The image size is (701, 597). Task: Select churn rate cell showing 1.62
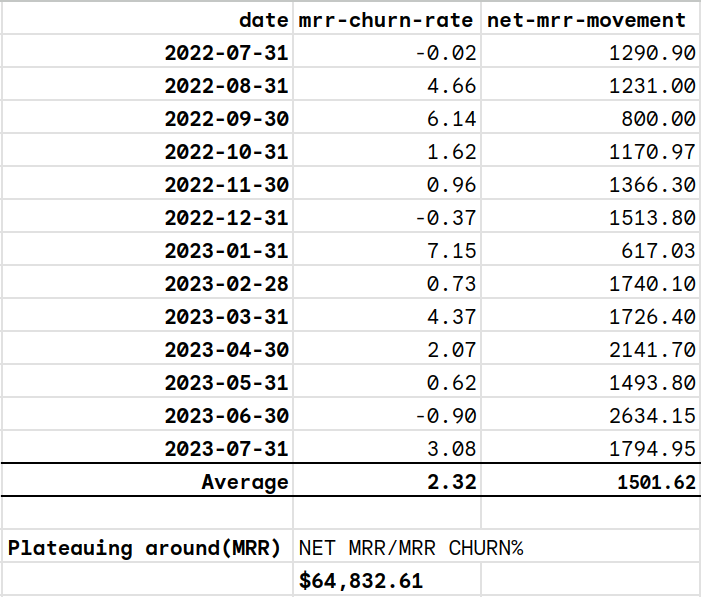(x=387, y=151)
